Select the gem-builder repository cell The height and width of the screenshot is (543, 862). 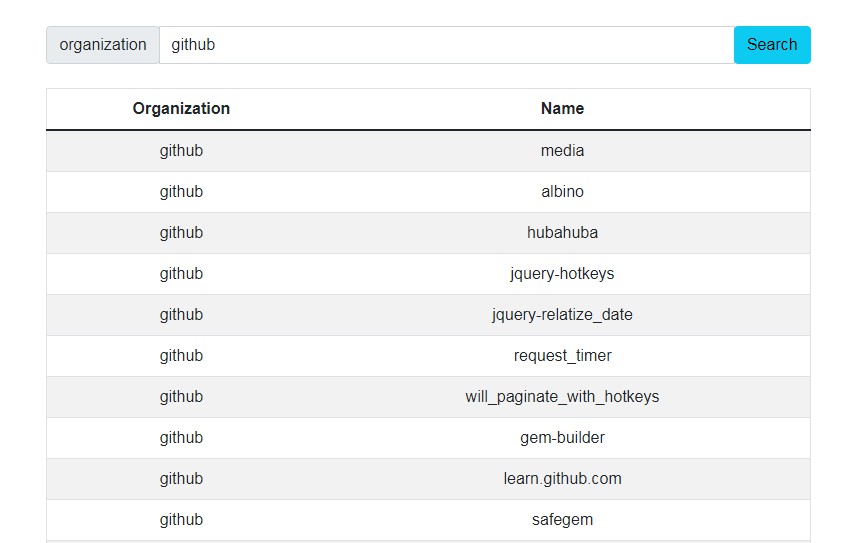coord(562,438)
